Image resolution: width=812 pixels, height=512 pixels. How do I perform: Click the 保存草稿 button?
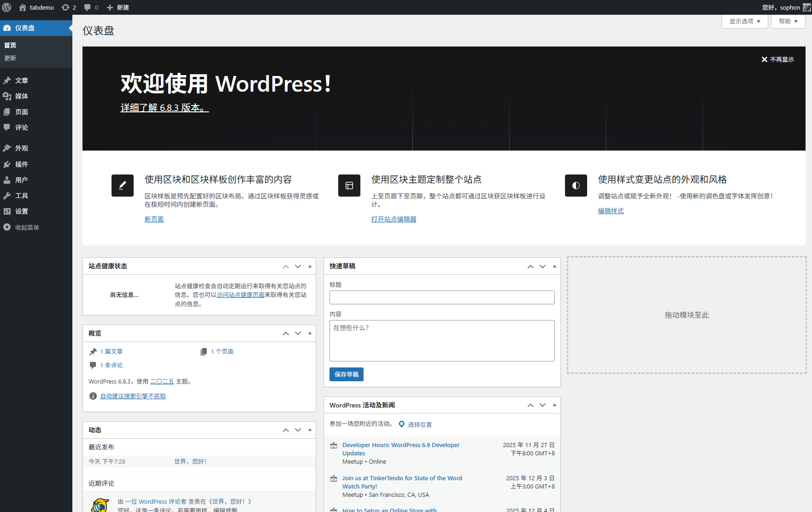[347, 374]
